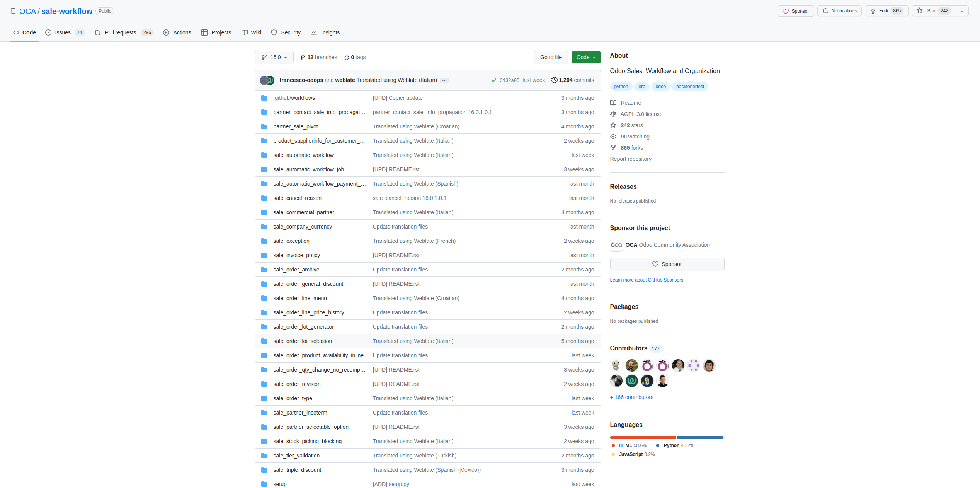The image size is (980, 488).
Task: Click the folder icon for sale_order_type
Action: [x=264, y=398]
